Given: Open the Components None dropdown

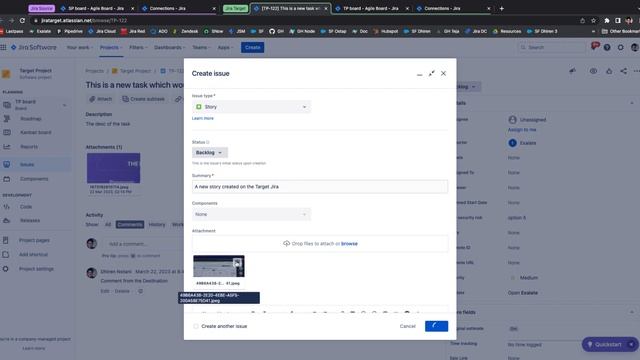Looking at the screenshot, I should point(251,214).
